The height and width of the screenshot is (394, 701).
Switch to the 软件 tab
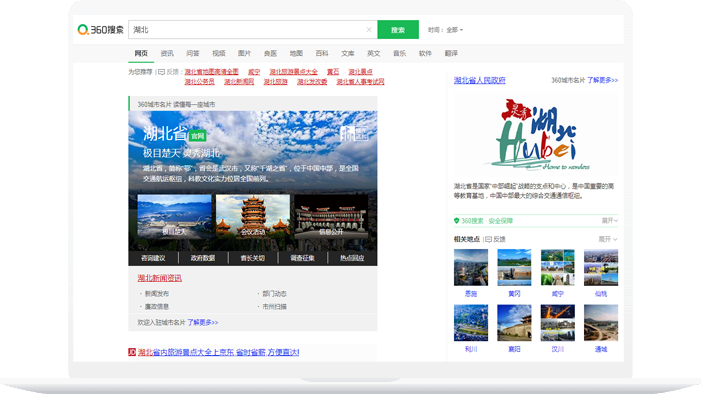pyautogui.click(x=425, y=53)
